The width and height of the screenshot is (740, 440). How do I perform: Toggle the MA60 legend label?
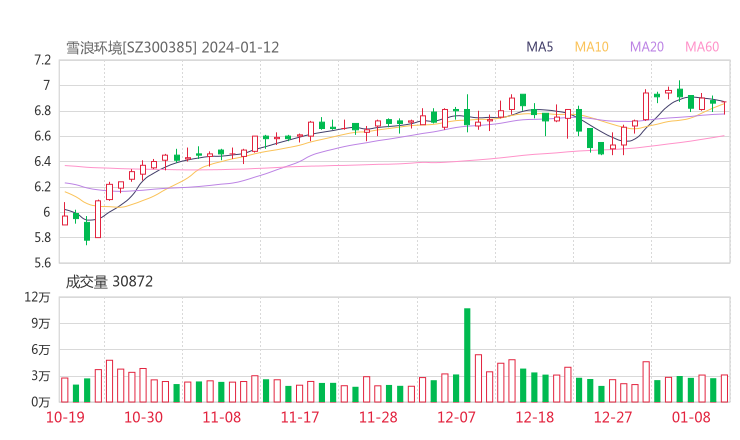pos(702,47)
